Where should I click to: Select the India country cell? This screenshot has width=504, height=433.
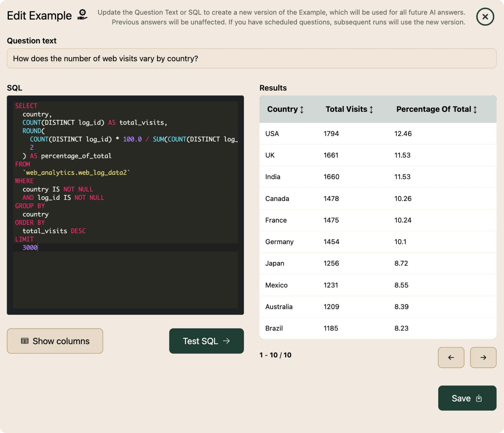click(273, 177)
